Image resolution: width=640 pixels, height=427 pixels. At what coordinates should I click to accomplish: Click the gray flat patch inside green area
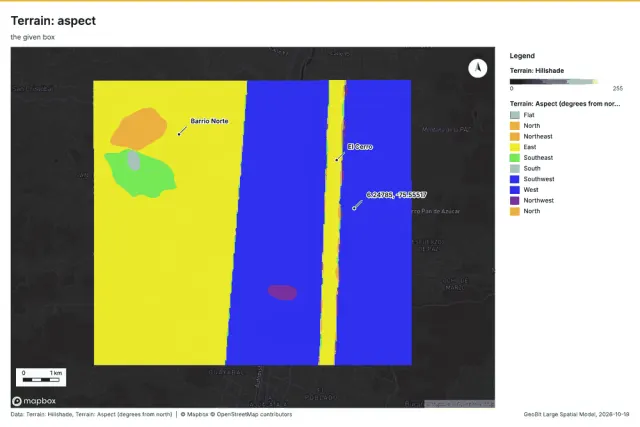[134, 160]
